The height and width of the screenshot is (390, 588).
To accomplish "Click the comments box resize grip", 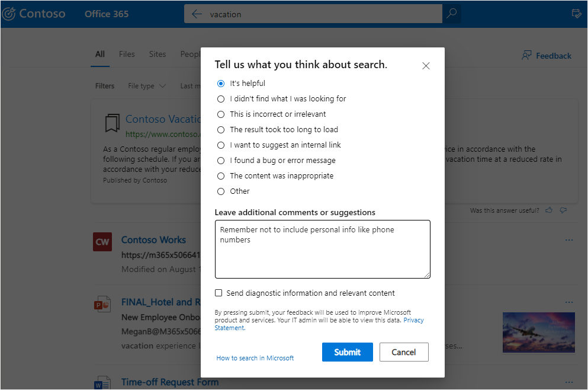I will [x=427, y=275].
